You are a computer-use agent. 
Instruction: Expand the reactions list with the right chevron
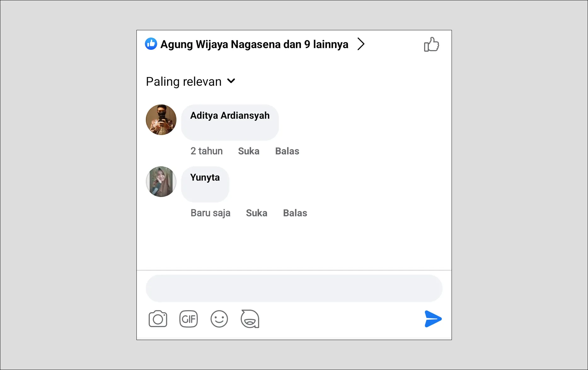(361, 44)
